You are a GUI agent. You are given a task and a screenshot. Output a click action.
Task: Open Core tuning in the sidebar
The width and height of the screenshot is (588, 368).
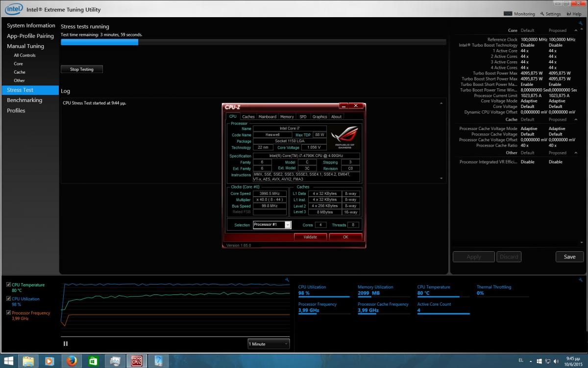(18, 64)
